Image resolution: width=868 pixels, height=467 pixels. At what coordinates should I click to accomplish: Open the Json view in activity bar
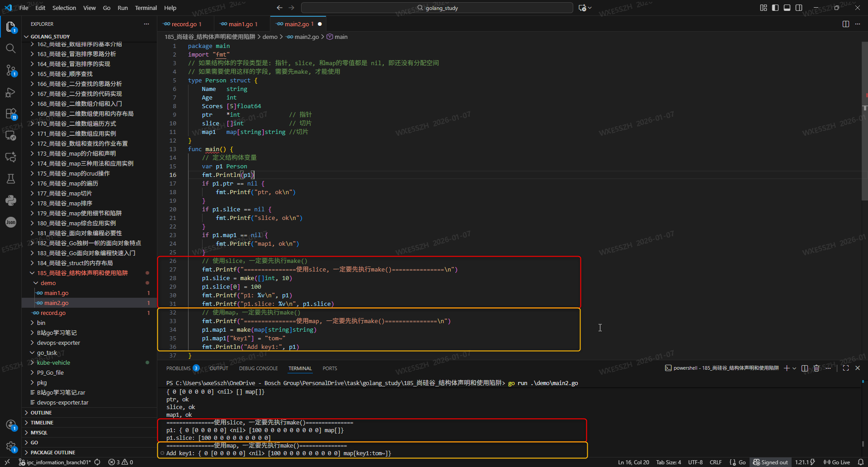pyautogui.click(x=11, y=222)
